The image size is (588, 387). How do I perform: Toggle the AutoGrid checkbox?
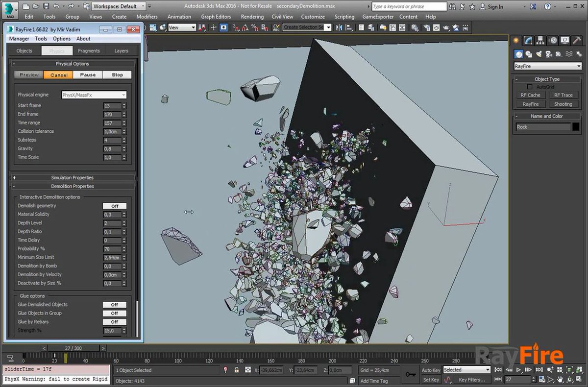pyautogui.click(x=530, y=87)
